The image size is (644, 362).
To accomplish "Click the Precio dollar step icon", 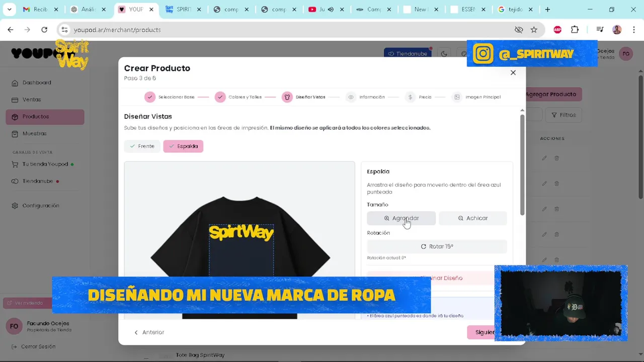I will pos(410,97).
